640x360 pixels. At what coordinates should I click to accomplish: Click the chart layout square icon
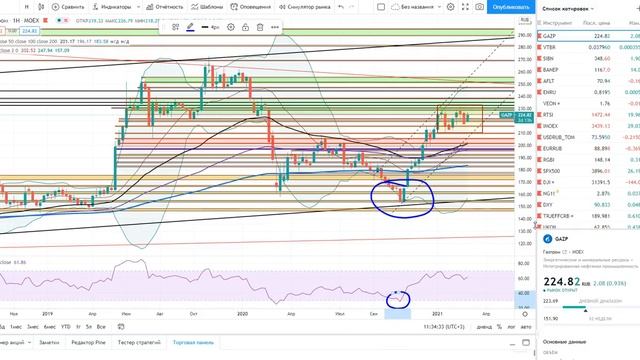coord(381,7)
